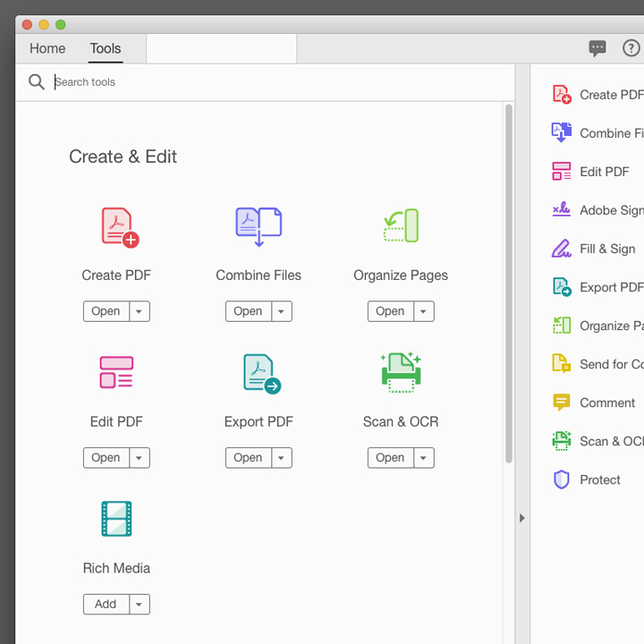Click Open button under Edit PDF
Screen dimensions: 644x644
(x=106, y=458)
